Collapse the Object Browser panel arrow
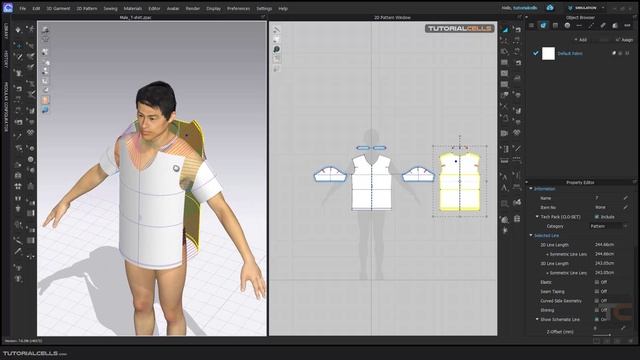The image size is (640, 360). point(527,17)
